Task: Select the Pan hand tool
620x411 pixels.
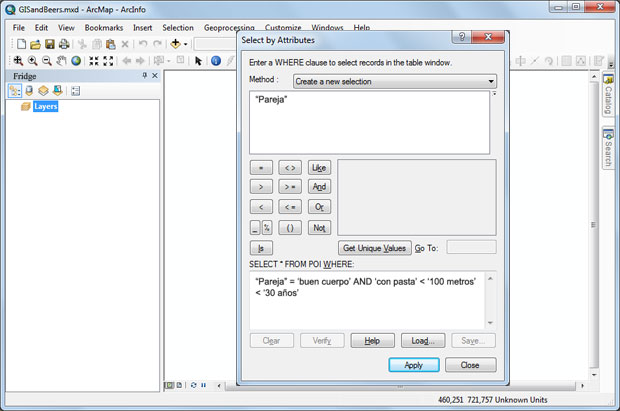Action: pyautogui.click(x=61, y=61)
